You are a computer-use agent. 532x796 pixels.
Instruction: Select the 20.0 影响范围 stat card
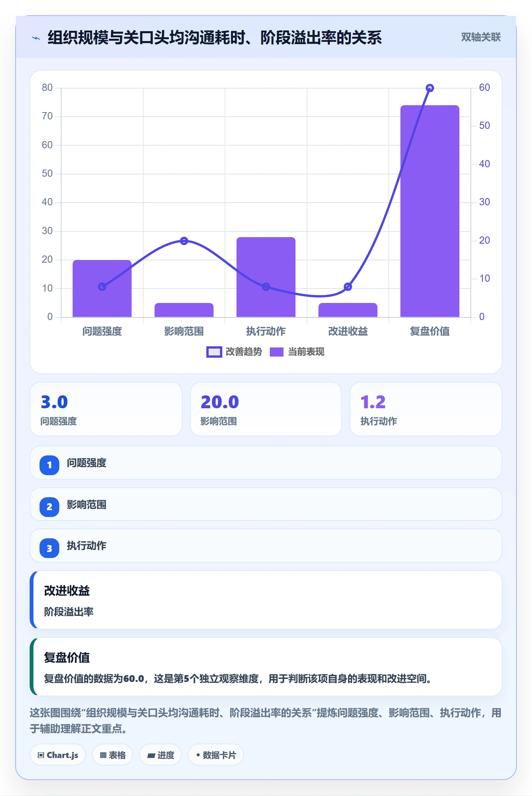click(266, 409)
